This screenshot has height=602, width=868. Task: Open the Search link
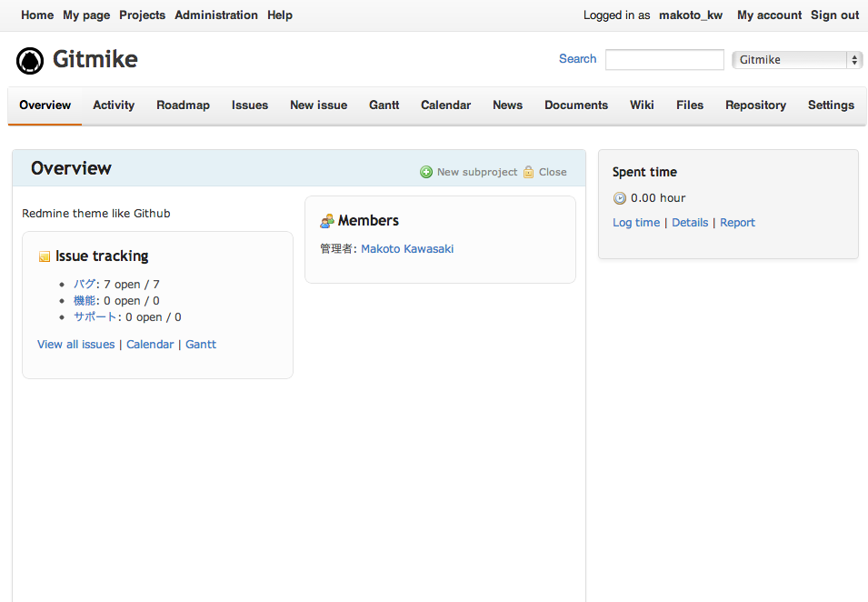pyautogui.click(x=577, y=59)
